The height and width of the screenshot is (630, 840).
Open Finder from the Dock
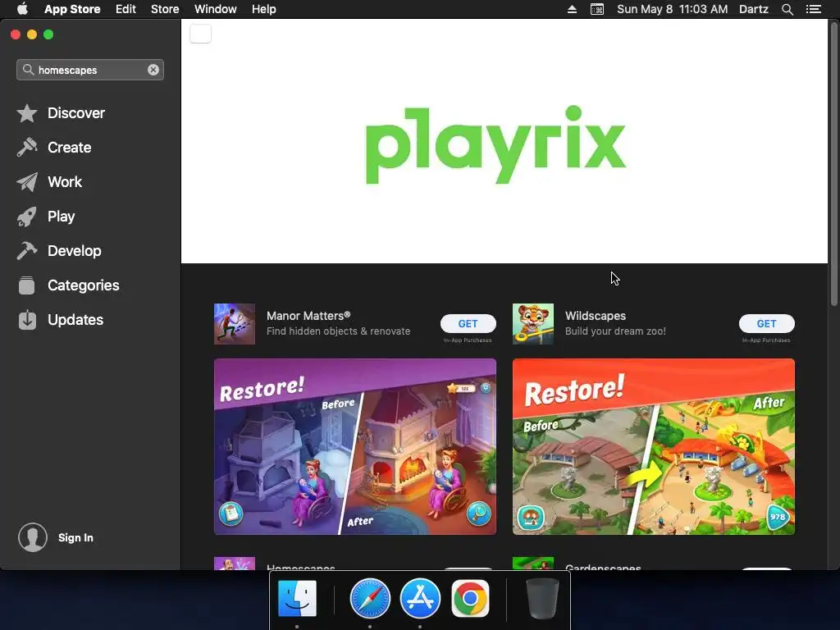tap(297, 598)
